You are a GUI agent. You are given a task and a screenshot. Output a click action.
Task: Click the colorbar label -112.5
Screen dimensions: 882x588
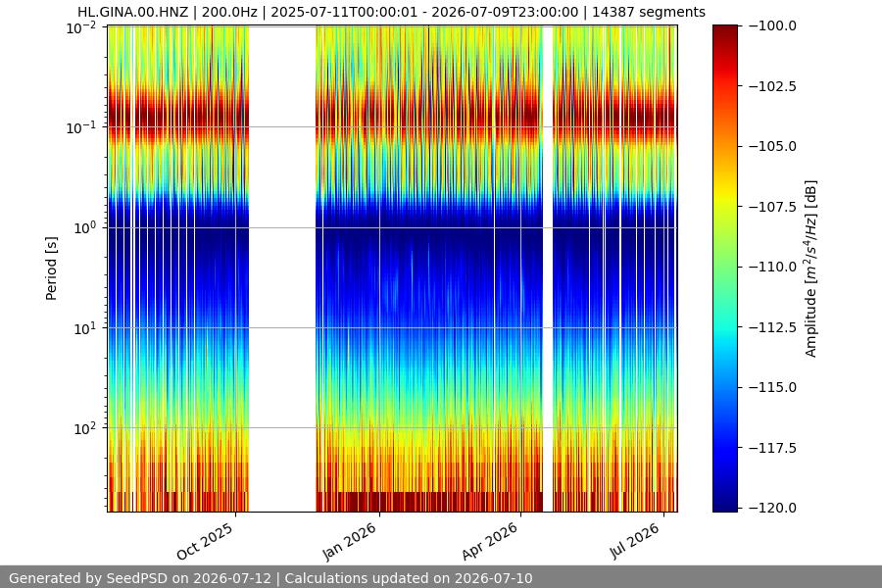772,327
